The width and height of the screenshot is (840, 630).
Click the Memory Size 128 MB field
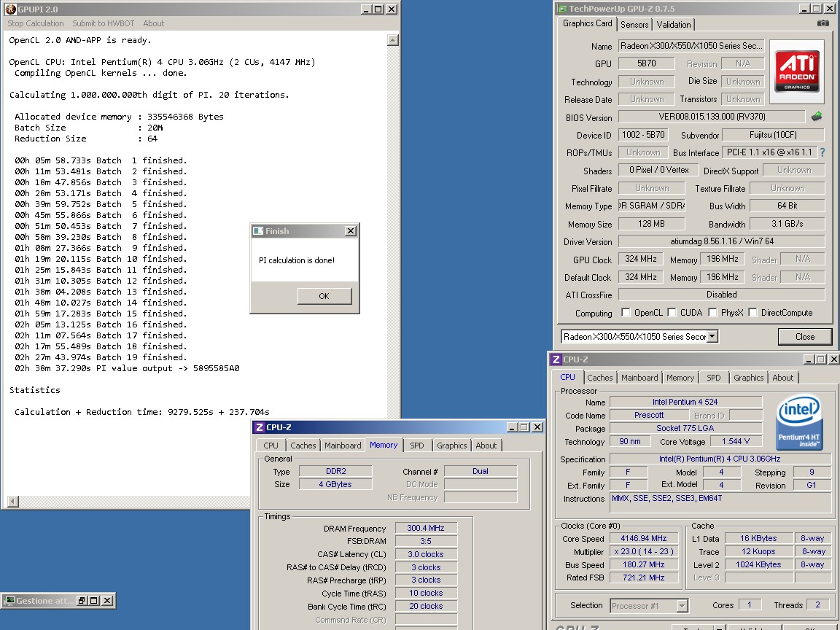click(651, 224)
